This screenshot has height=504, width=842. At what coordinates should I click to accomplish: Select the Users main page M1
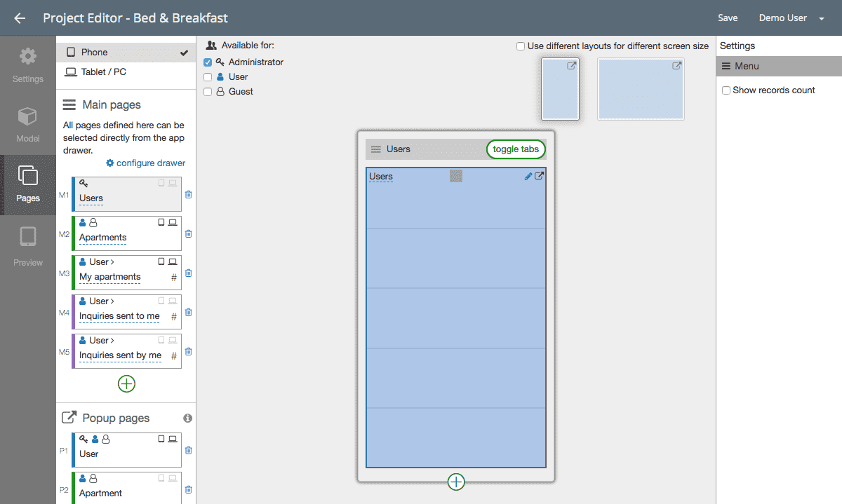pyautogui.click(x=126, y=194)
